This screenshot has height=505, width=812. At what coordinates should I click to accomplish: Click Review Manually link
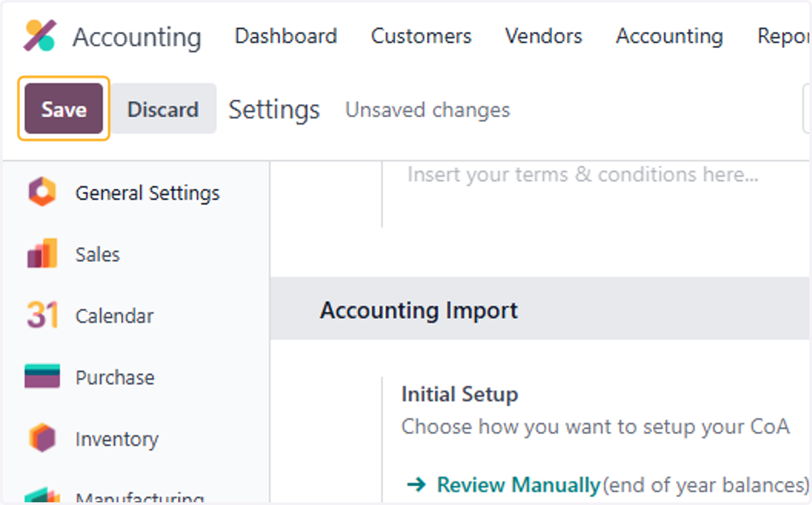[x=518, y=485]
